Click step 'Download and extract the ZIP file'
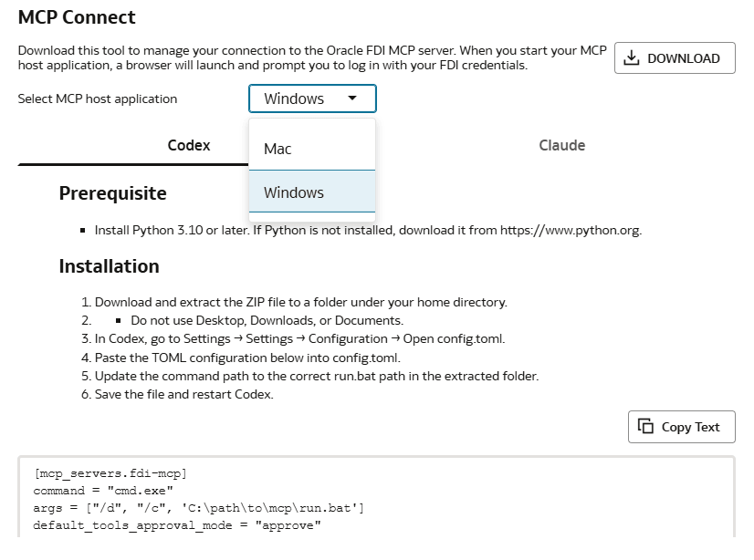 tap(301, 302)
